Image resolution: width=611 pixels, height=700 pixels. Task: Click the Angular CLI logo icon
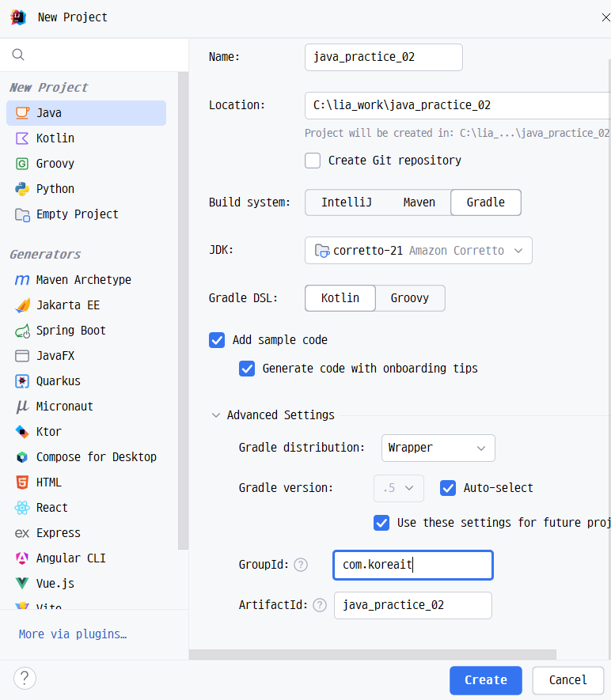[22, 558]
